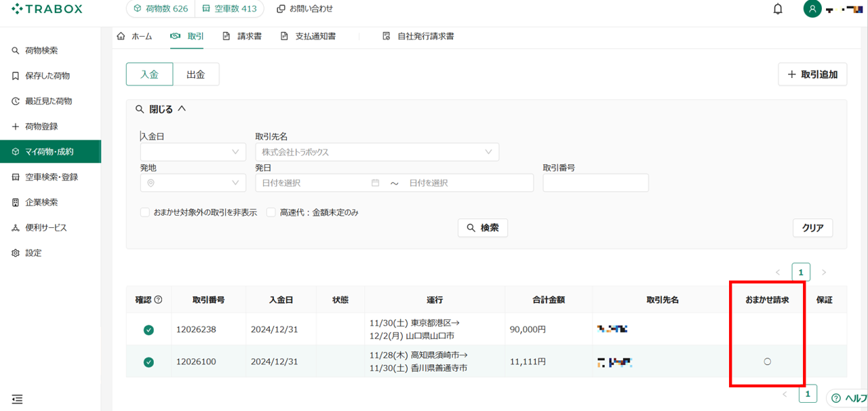The height and width of the screenshot is (411, 868).
Task: Select the 入金 toggle tab
Action: click(149, 75)
